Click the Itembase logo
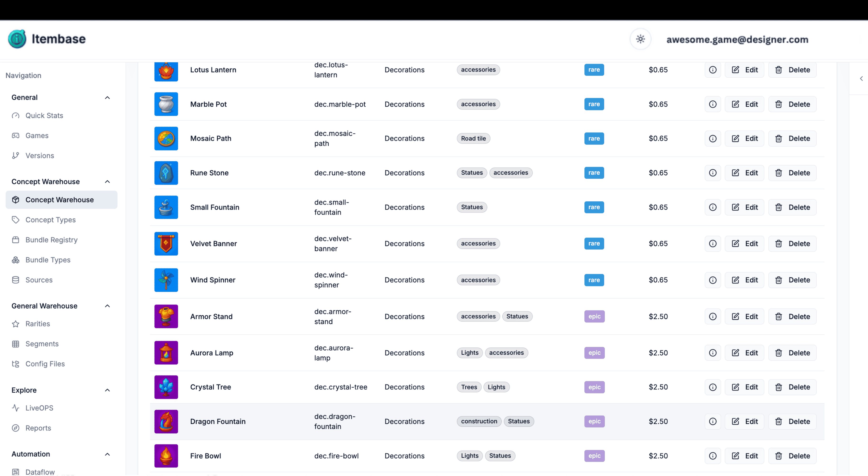The width and height of the screenshot is (868, 476). [x=47, y=39]
